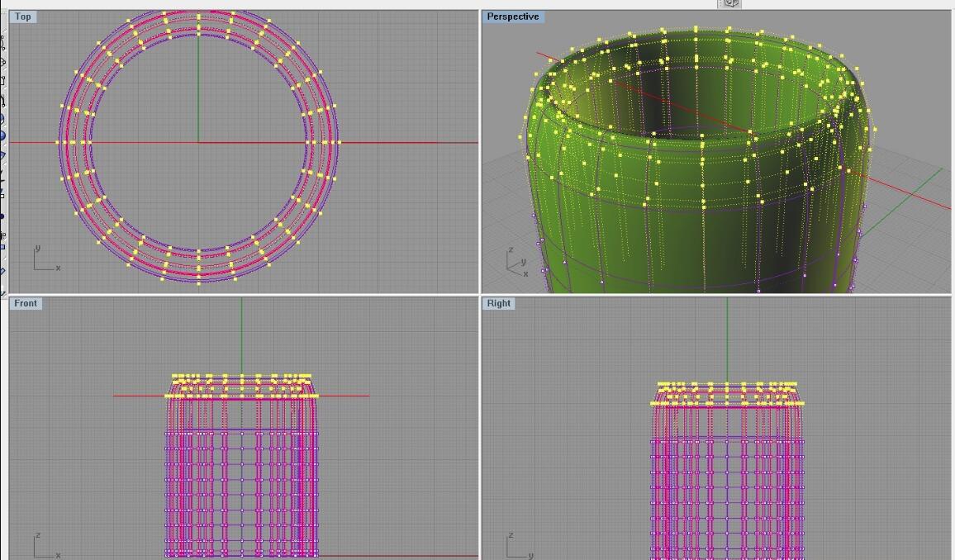Activate the Top viewport title label
This screenshot has height=560, width=955.
[23, 17]
